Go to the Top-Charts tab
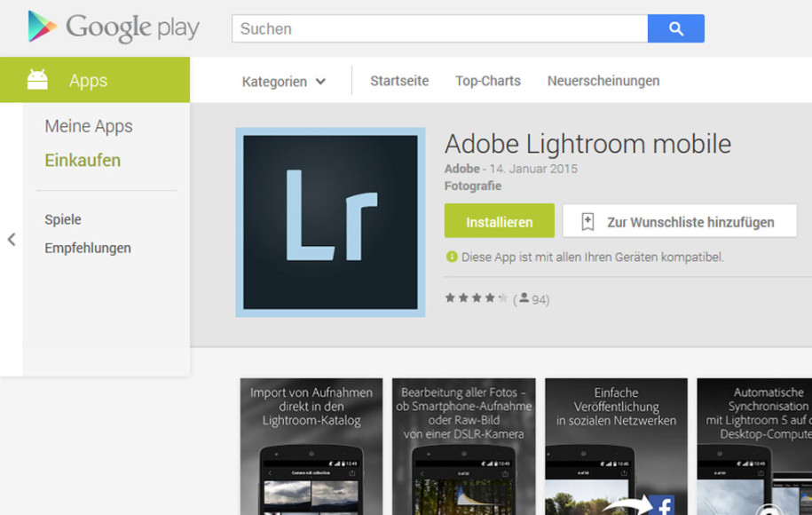 [x=488, y=81]
